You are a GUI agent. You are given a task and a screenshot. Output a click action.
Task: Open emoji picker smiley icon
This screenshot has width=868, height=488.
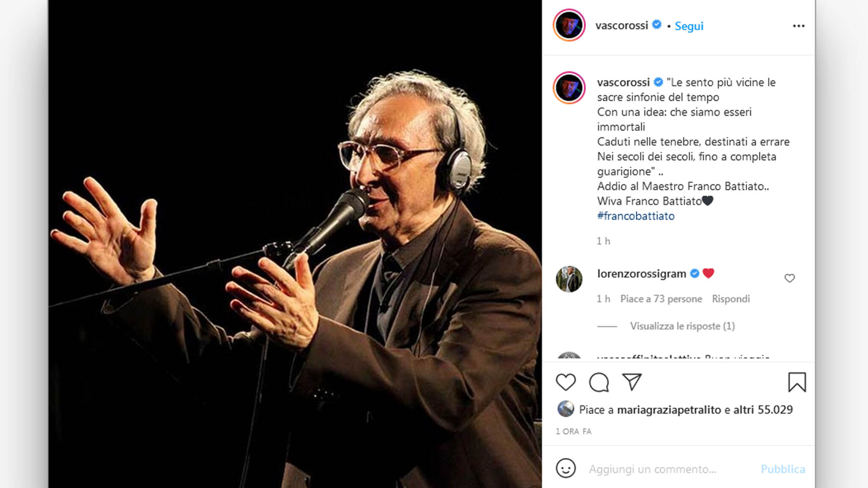[x=566, y=469]
